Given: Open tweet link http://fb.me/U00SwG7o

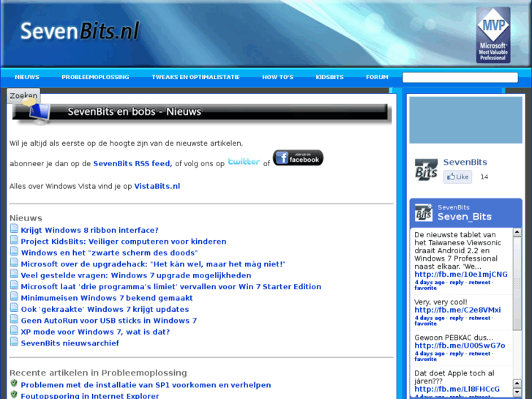Looking at the screenshot, I should pyautogui.click(x=460, y=346).
